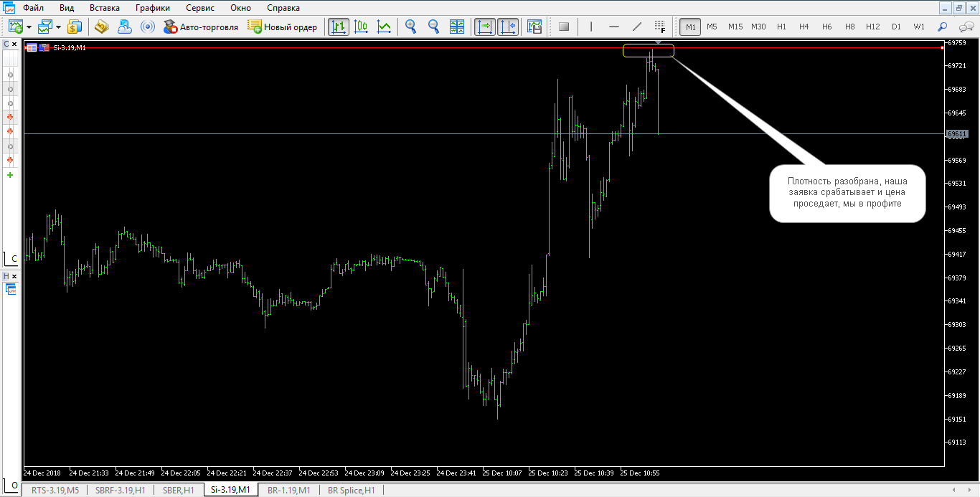Select the M15 timeframe

pyautogui.click(x=735, y=27)
